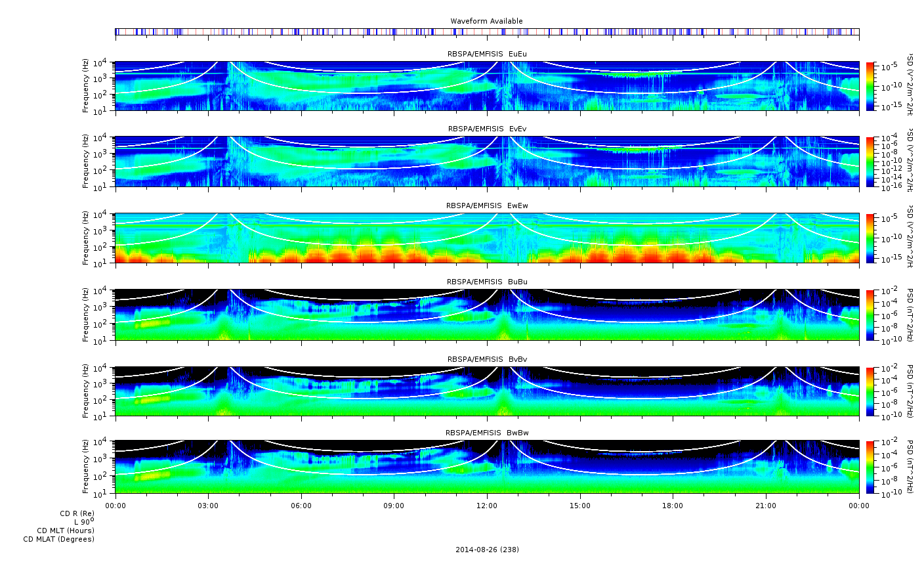
Task: Click the "RBSPA/EMFISIS EuEu" panel title
Action: 487,53
